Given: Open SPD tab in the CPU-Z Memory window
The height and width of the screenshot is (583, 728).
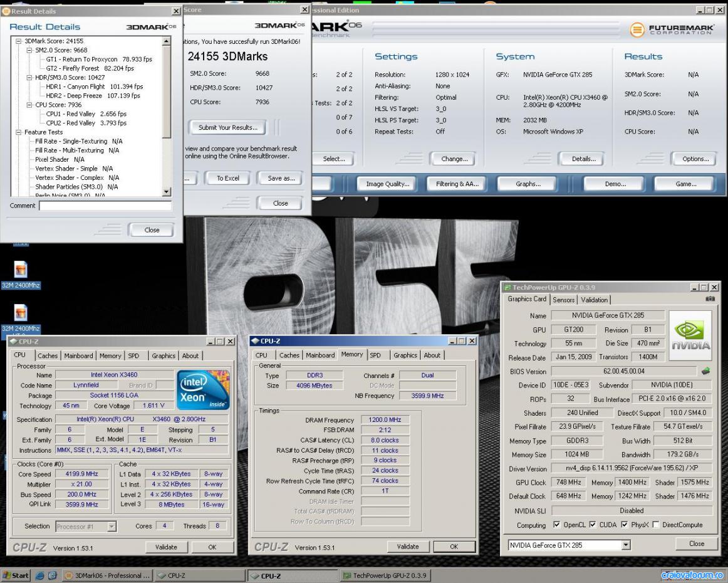Looking at the screenshot, I should click(x=375, y=355).
